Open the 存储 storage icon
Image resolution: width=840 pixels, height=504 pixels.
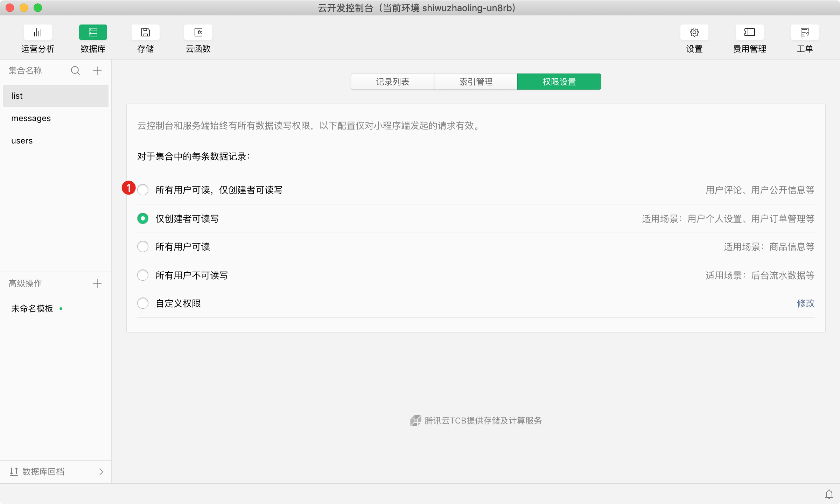coord(145,33)
